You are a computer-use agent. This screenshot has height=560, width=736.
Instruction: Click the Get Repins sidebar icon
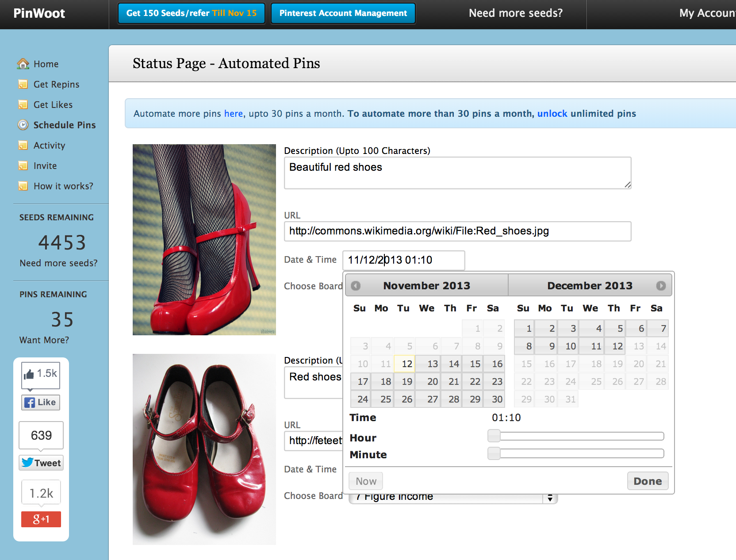(23, 84)
